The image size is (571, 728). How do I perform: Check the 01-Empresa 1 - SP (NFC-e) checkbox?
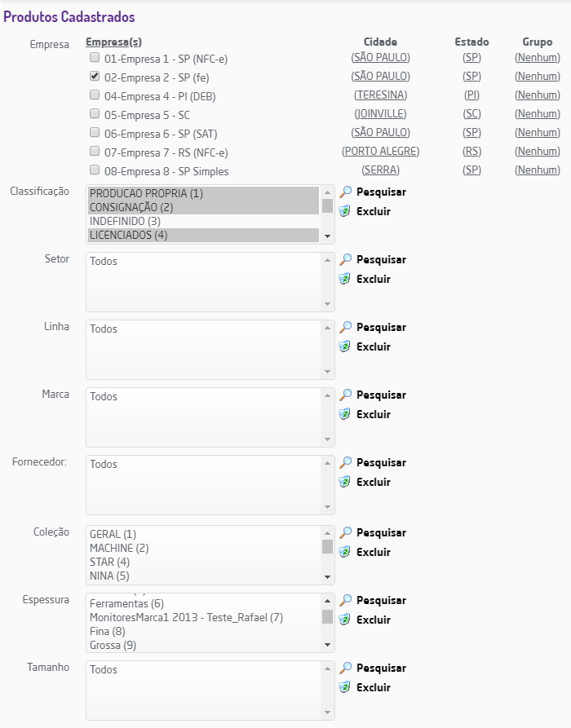pos(95,58)
